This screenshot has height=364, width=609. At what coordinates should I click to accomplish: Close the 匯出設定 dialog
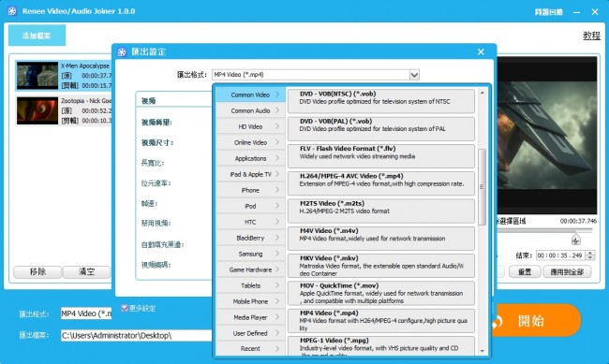coord(481,51)
